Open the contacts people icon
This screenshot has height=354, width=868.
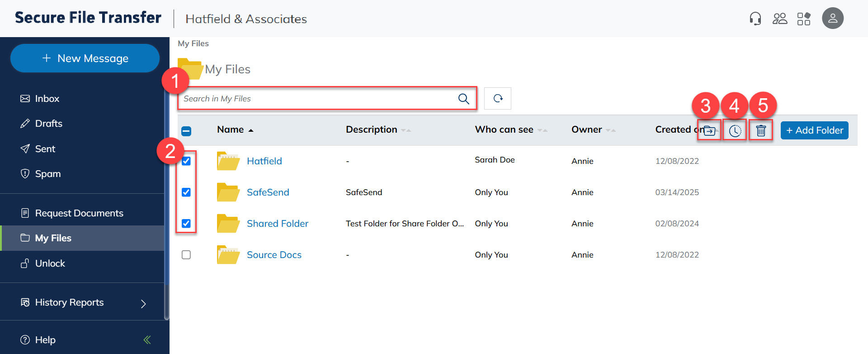(x=779, y=19)
